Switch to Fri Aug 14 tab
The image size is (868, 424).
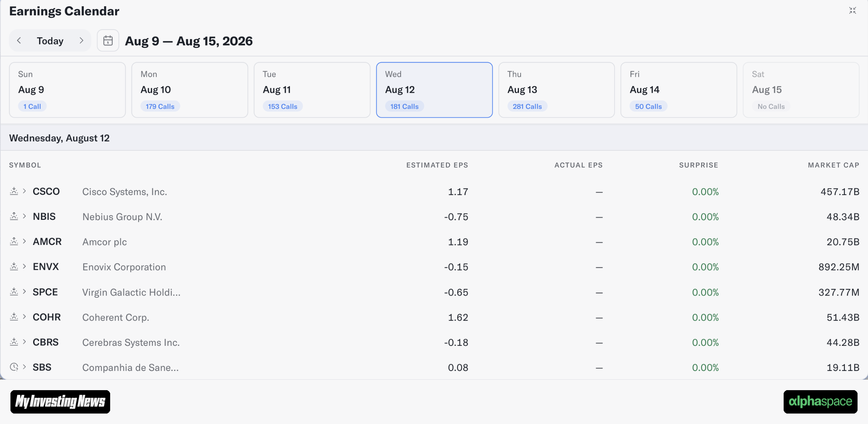679,90
